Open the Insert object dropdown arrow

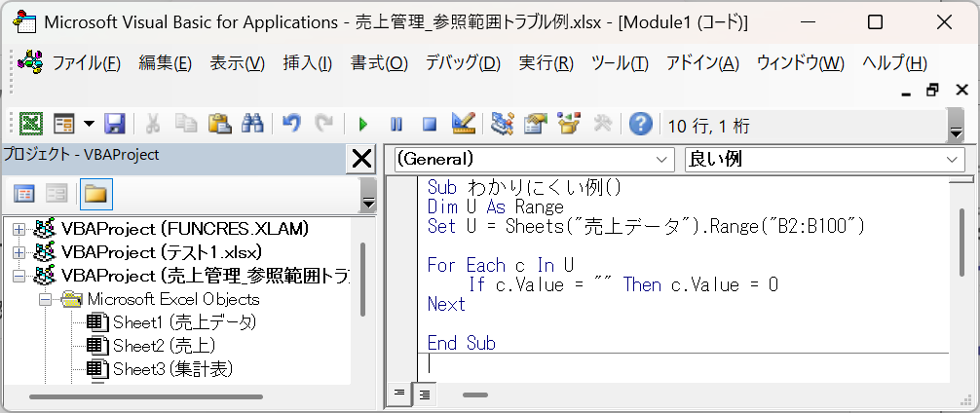(x=88, y=124)
